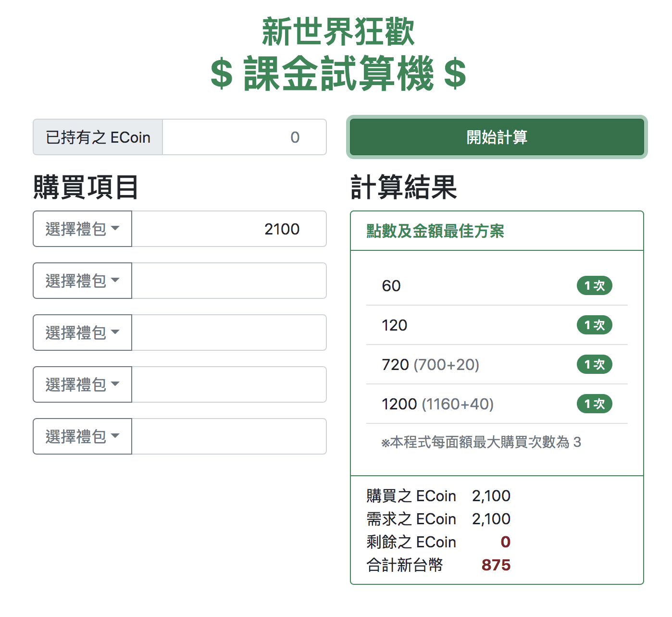The width and height of the screenshot is (672, 617).
Task: Click the 點數及金額最佳方案 header
Action: click(435, 231)
